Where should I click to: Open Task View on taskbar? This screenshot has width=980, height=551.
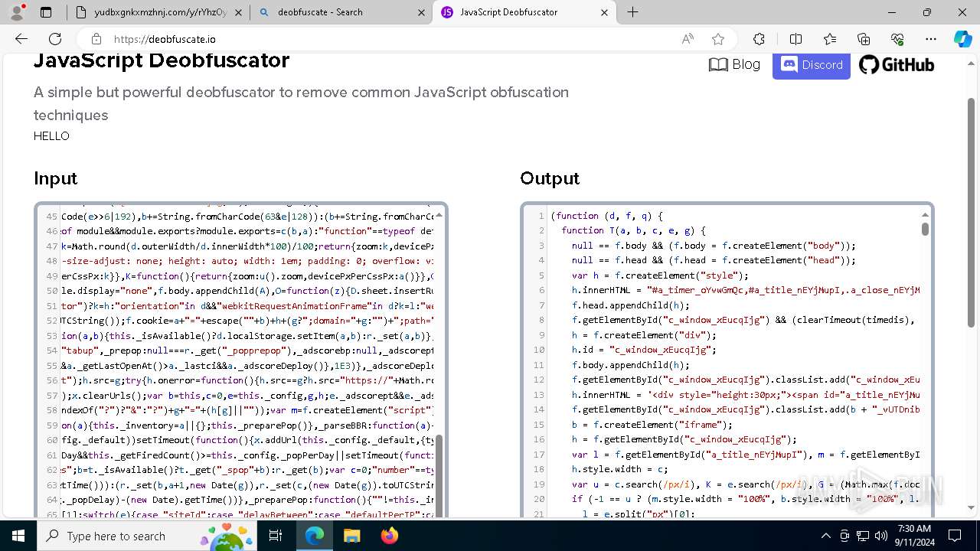276,536
